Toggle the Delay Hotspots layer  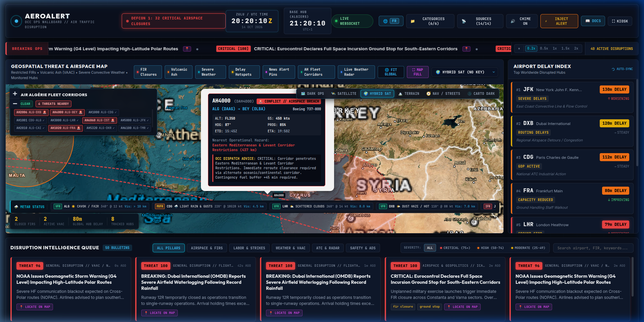point(244,72)
